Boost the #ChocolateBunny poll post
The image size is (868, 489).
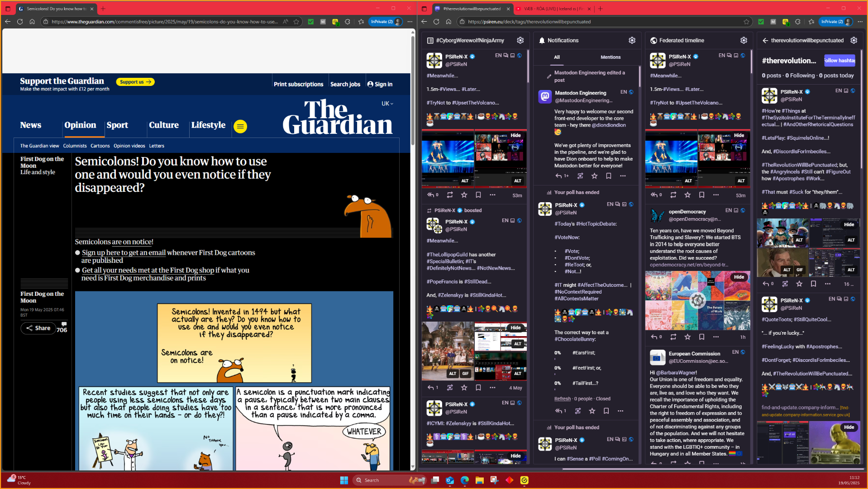tap(578, 411)
